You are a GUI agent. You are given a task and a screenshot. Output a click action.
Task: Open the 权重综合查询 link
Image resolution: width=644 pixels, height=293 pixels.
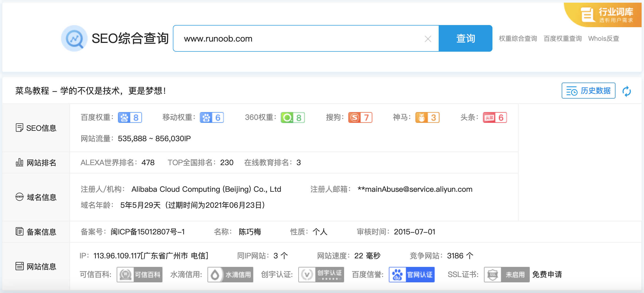pyautogui.click(x=518, y=39)
